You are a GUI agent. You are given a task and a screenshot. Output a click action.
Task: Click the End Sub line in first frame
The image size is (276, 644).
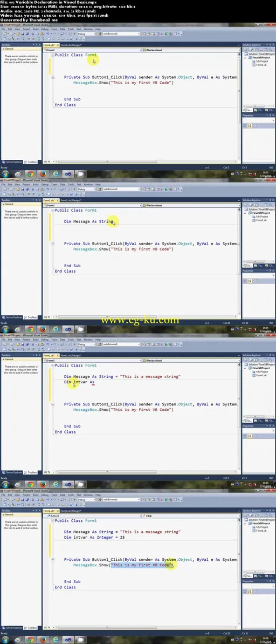[72, 99]
